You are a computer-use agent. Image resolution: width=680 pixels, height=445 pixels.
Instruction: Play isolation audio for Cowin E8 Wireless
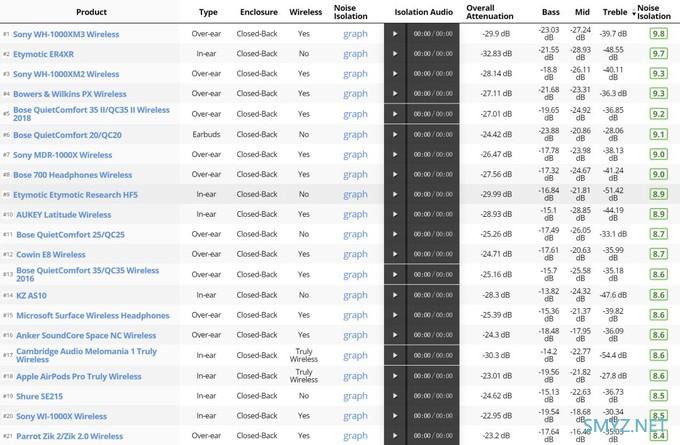point(395,254)
